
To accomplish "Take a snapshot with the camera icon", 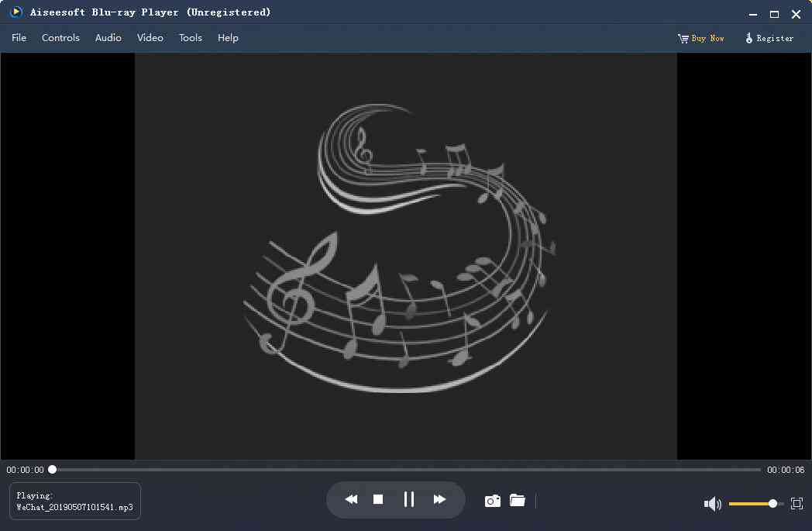I will pyautogui.click(x=493, y=501).
